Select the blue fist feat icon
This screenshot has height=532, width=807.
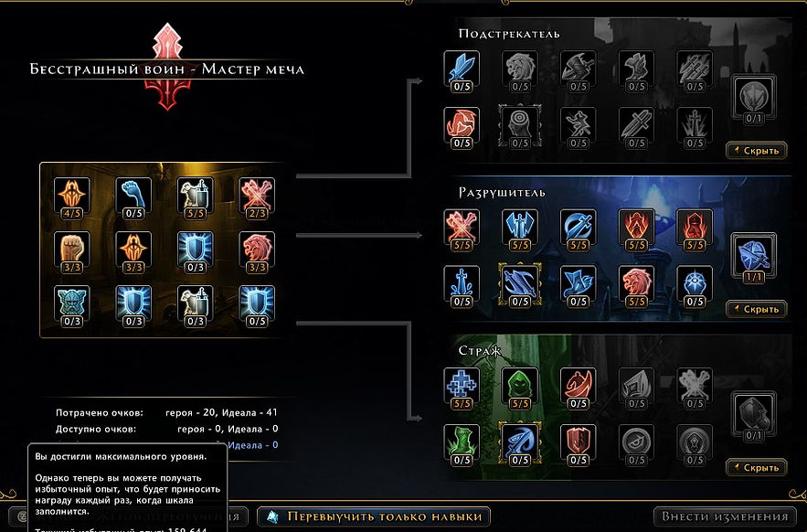coord(133,197)
